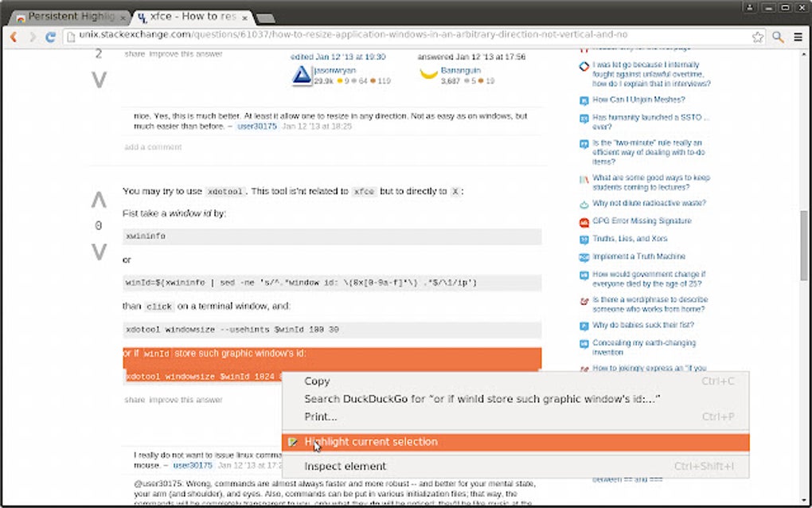Click the xfce favicon on the active tab

point(143,16)
